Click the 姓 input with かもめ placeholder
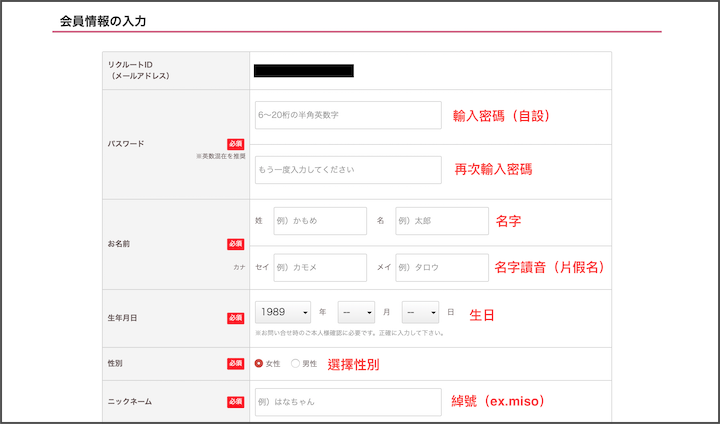 (x=320, y=221)
